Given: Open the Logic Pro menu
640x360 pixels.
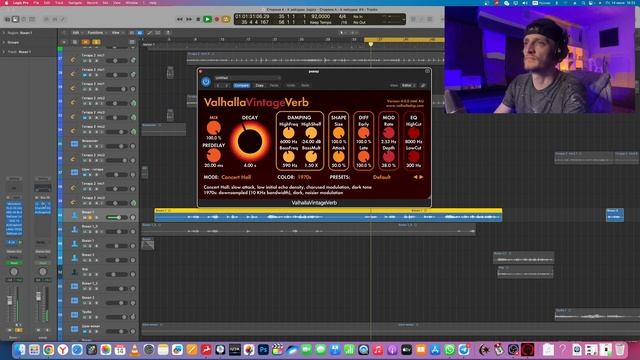Looking at the screenshot, I should pos(20,2).
